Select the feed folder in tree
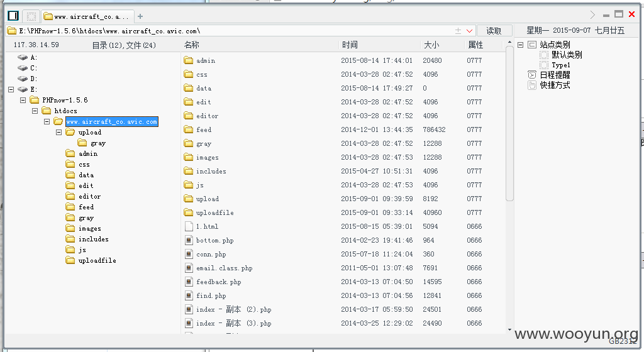 pyautogui.click(x=86, y=207)
